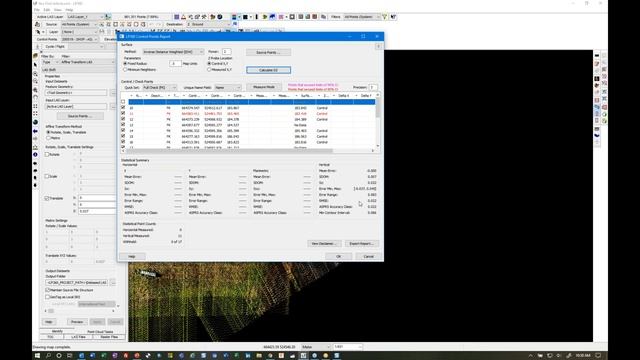Confirm the dialog with OK
The height and width of the screenshot is (360, 640).
tap(338, 256)
